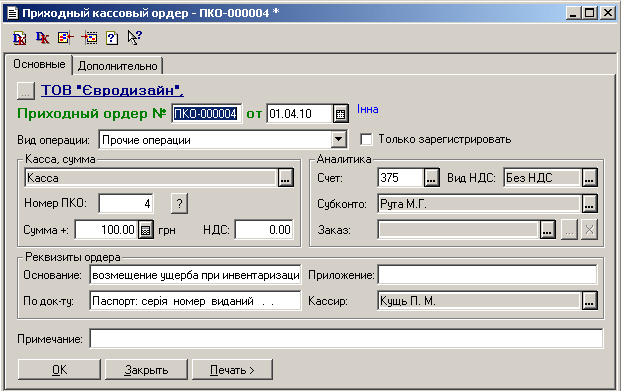Click the greyed ellipsis button after Заказ selector
This screenshot has height=391, width=621.
pyautogui.click(x=569, y=230)
